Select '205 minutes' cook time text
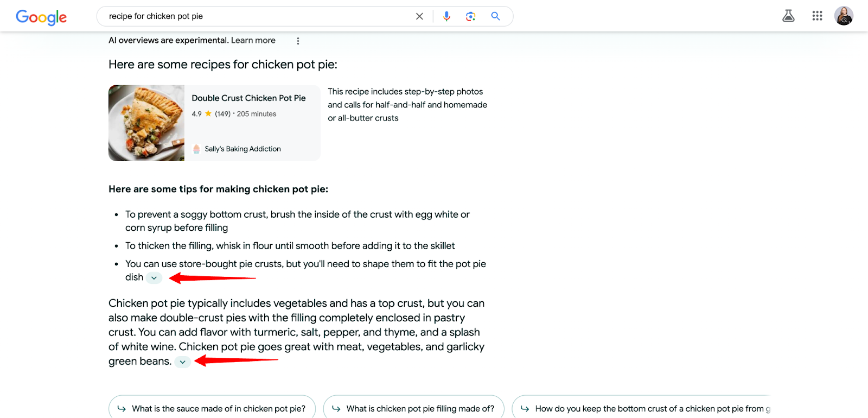Screen dimensions: 868x418 pos(257,114)
